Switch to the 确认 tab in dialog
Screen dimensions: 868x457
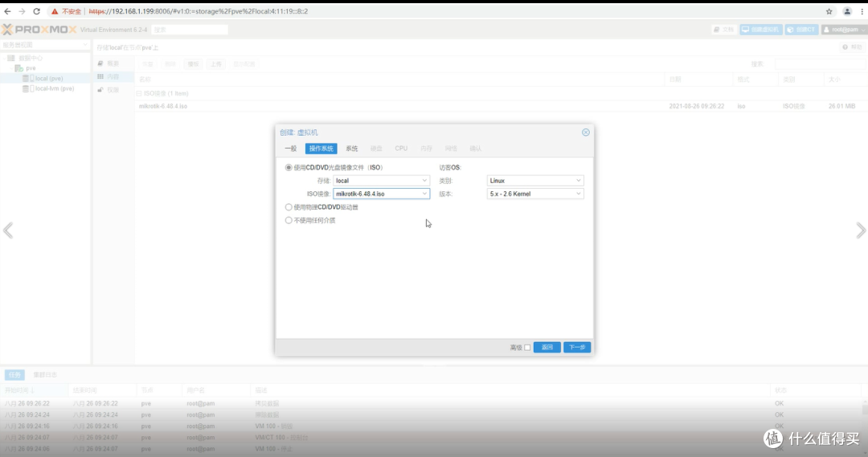coord(476,149)
